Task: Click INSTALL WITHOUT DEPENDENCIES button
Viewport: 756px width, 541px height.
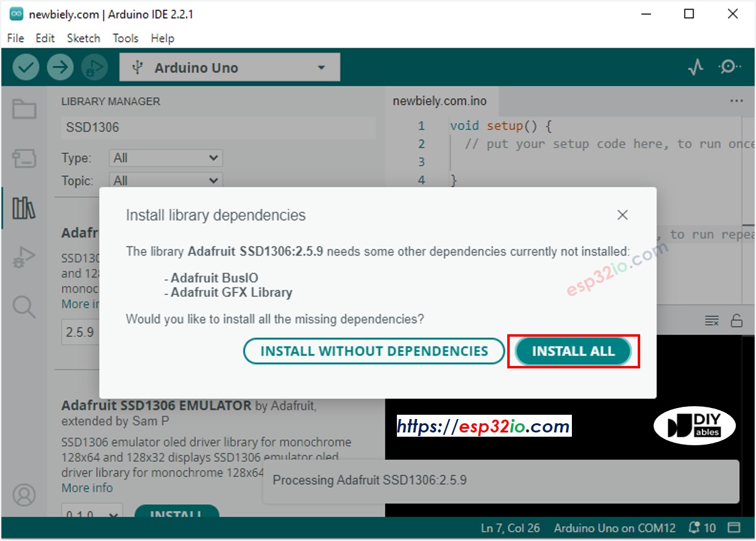Action: point(374,351)
